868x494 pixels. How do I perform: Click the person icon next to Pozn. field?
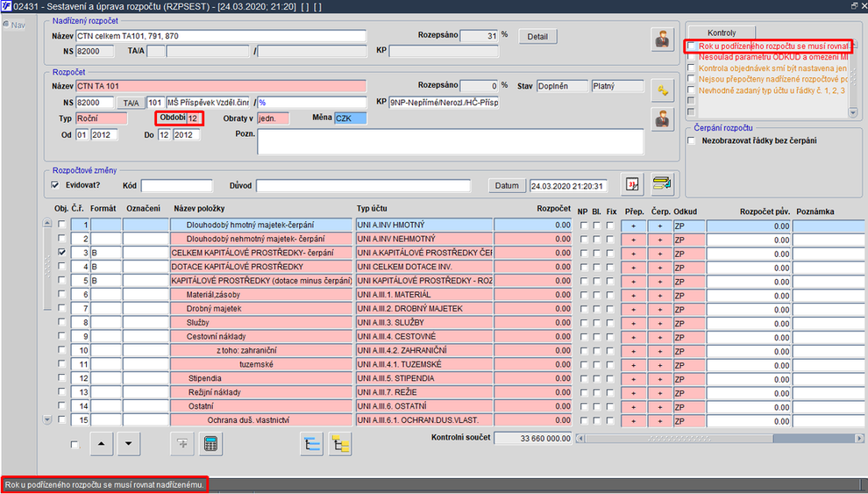click(662, 119)
